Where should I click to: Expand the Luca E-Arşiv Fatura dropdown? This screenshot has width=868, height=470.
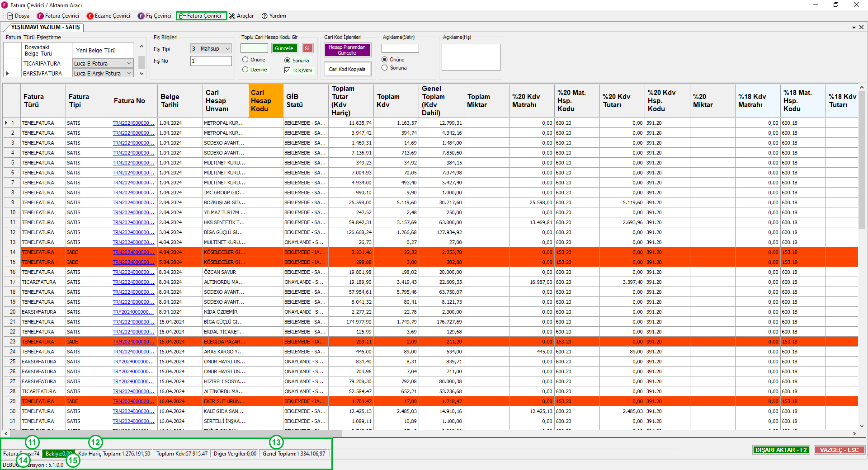[x=129, y=73]
